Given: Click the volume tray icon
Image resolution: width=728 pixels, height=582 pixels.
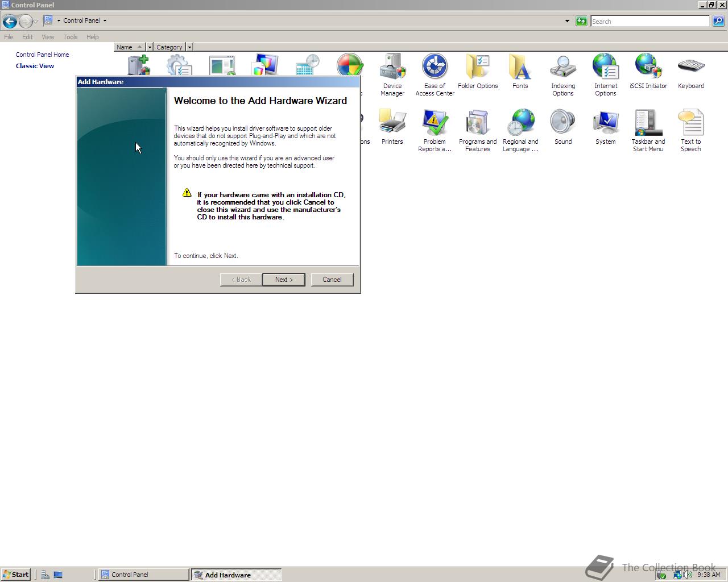Looking at the screenshot, I should click(688, 575).
